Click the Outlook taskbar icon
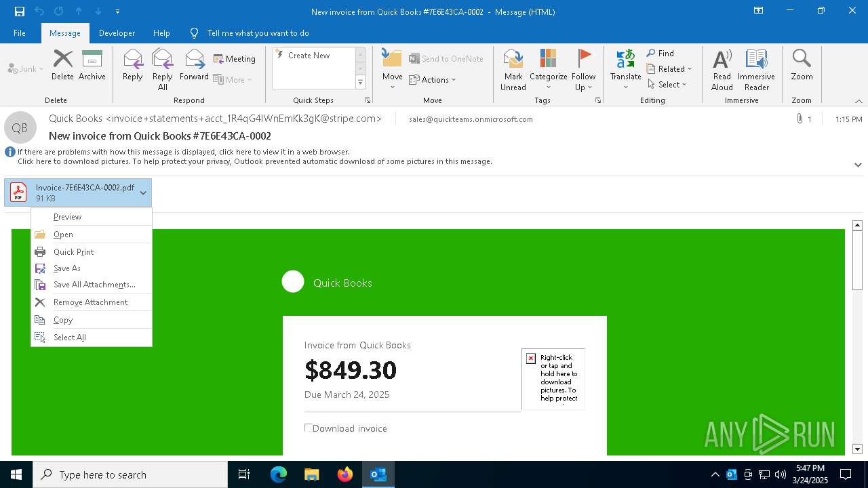868x488 pixels. point(378,474)
